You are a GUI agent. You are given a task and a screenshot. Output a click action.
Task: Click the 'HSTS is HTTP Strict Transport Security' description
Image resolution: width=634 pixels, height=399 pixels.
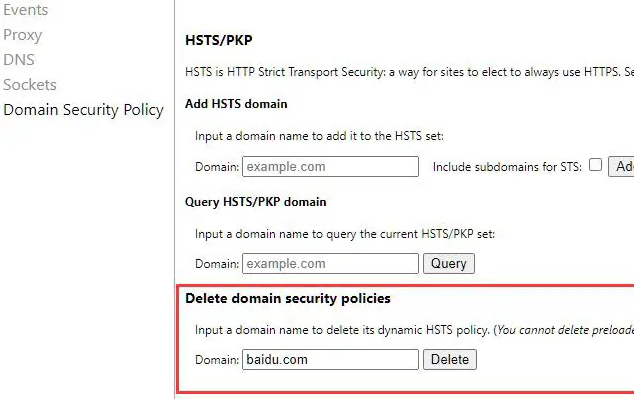pos(409,72)
